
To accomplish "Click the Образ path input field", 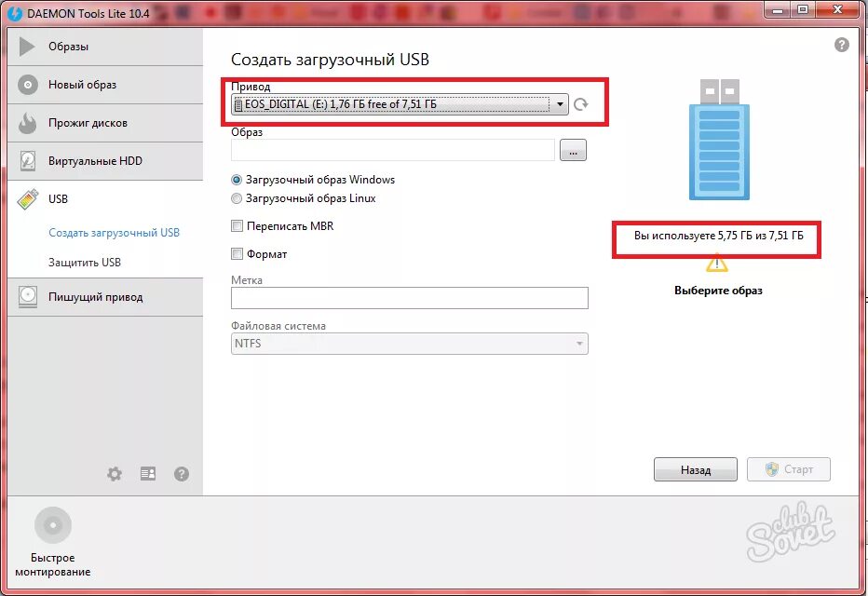I will coord(392,150).
